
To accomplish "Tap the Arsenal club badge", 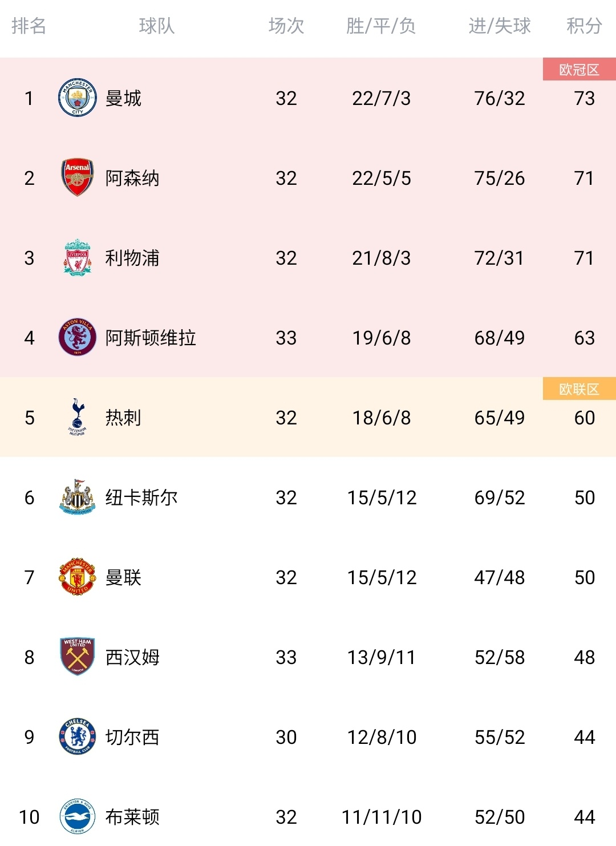I will pyautogui.click(x=77, y=177).
